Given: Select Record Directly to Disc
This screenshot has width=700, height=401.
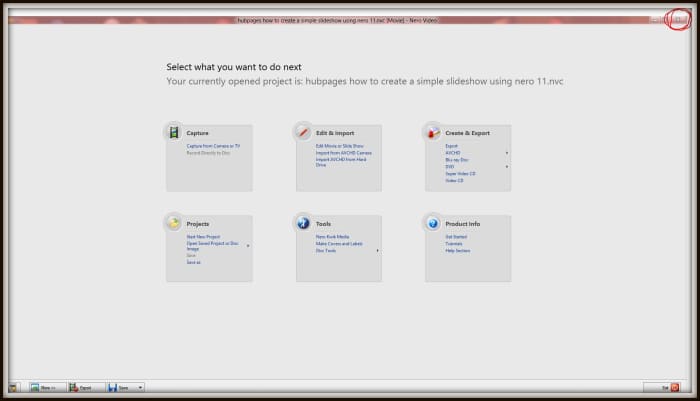Looking at the screenshot, I should click(x=208, y=153).
